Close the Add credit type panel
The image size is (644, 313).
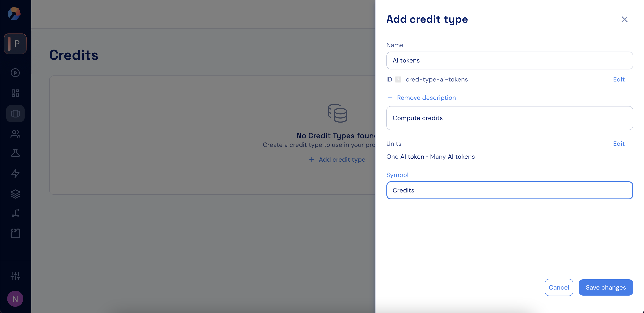(624, 19)
